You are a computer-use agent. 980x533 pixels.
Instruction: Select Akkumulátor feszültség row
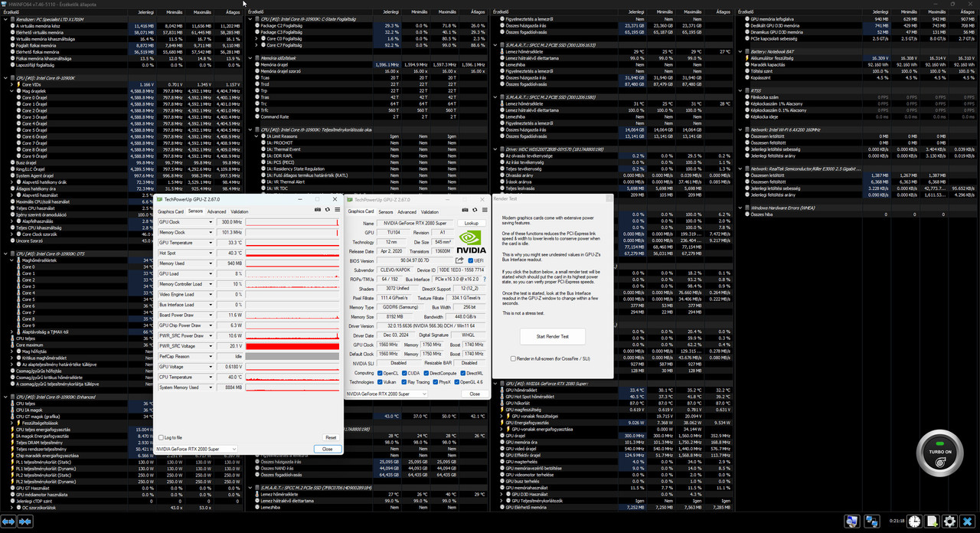[x=857, y=58]
